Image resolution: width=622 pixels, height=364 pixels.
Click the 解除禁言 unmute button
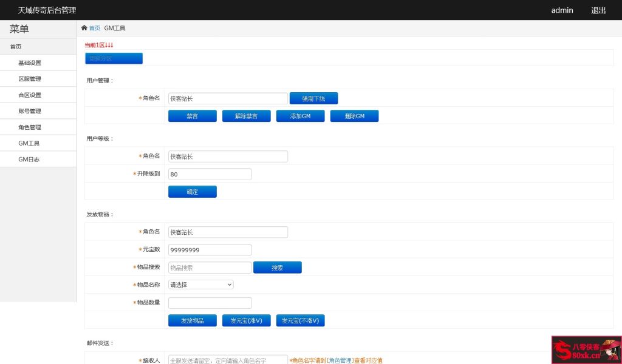coord(246,115)
